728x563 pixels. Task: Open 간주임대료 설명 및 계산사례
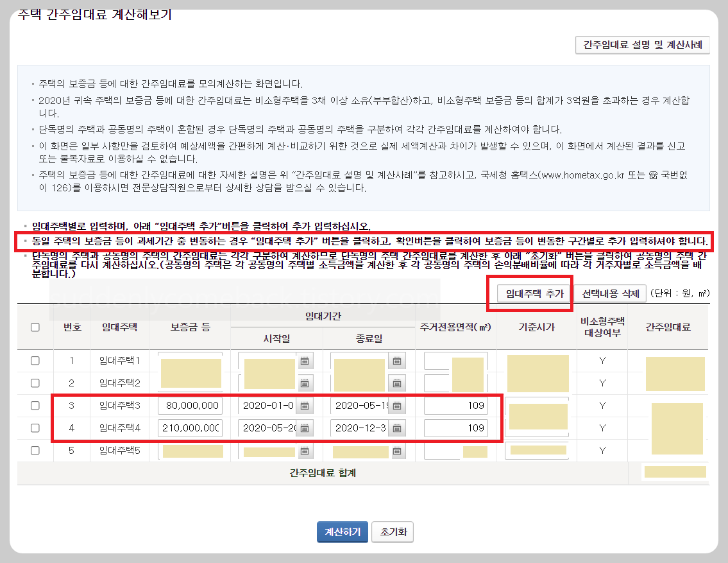point(642,44)
